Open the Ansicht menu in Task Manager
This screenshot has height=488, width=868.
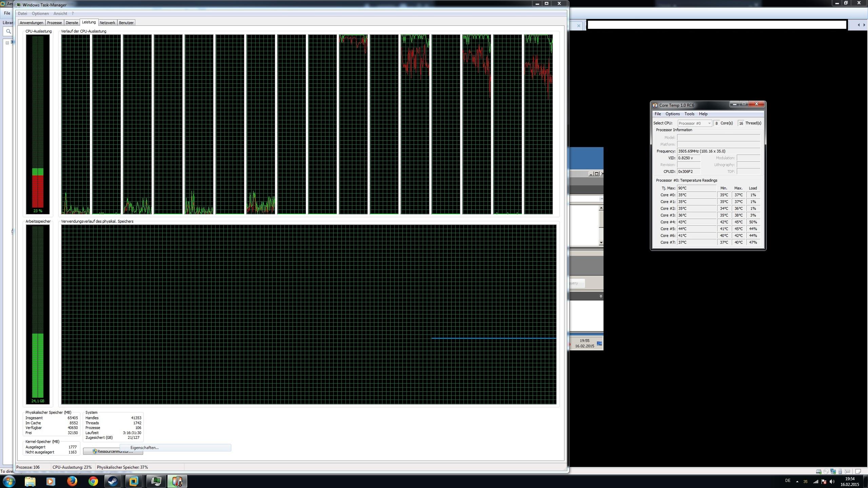(x=60, y=14)
